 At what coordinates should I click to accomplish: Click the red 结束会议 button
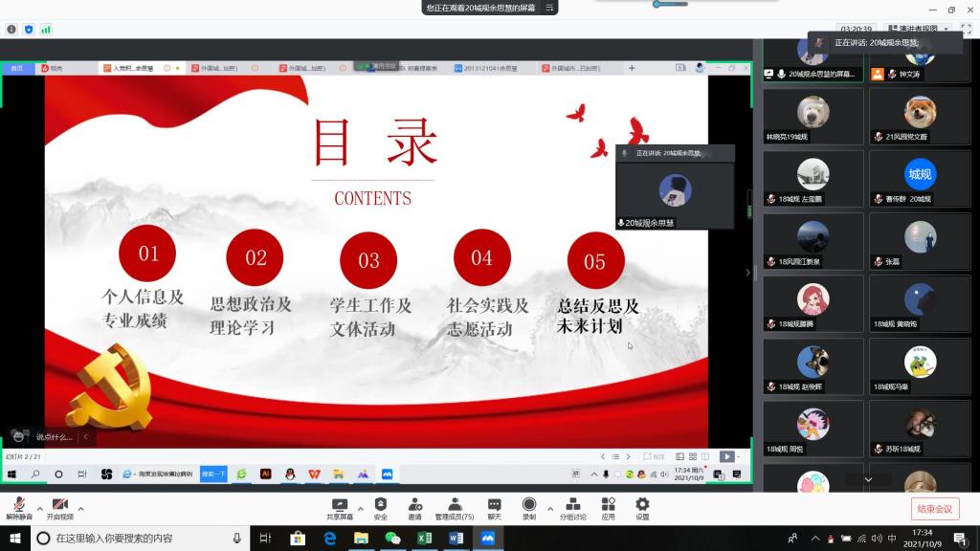coord(934,509)
